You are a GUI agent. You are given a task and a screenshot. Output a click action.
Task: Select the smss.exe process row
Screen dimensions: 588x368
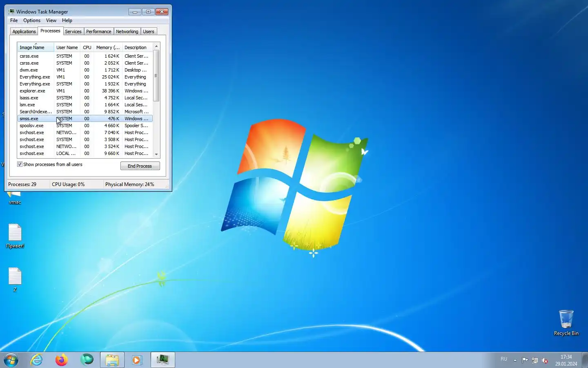(x=85, y=119)
